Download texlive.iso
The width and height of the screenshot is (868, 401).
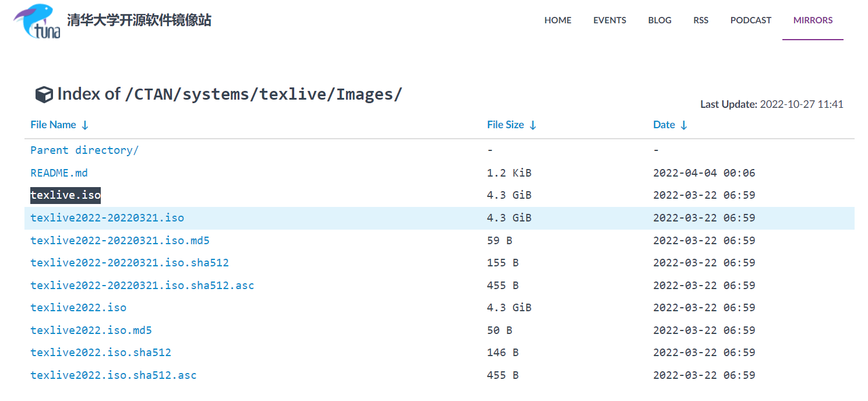coord(65,195)
